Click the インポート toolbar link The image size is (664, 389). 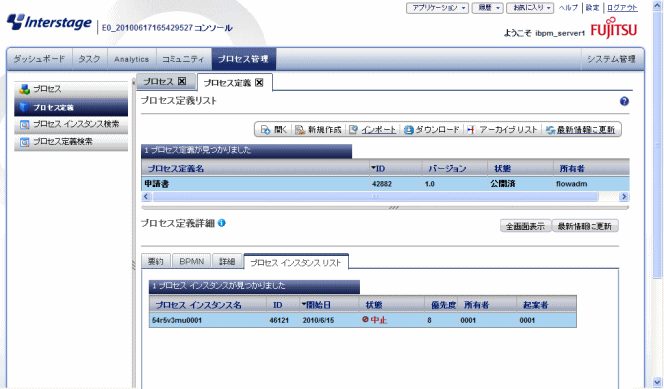pos(373,130)
